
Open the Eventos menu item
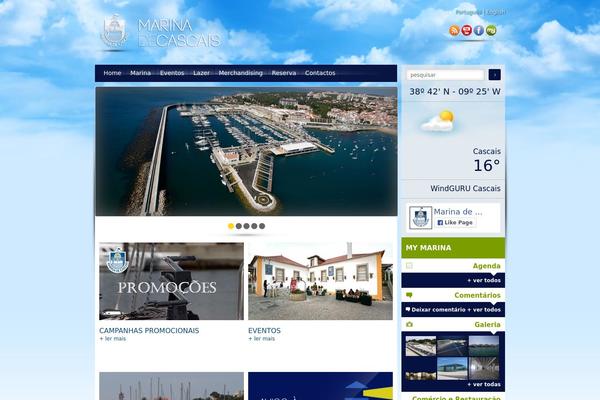pos(172,73)
